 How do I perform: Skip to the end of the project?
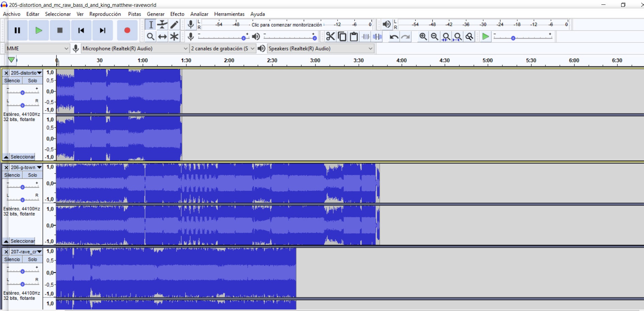click(102, 30)
